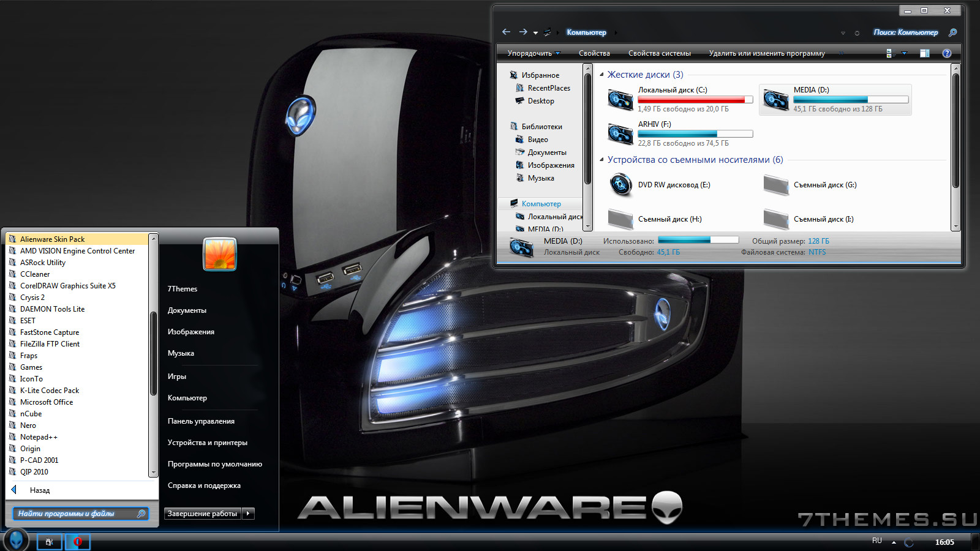
Task: Click Свойства системы toolbar item
Action: coord(659,53)
